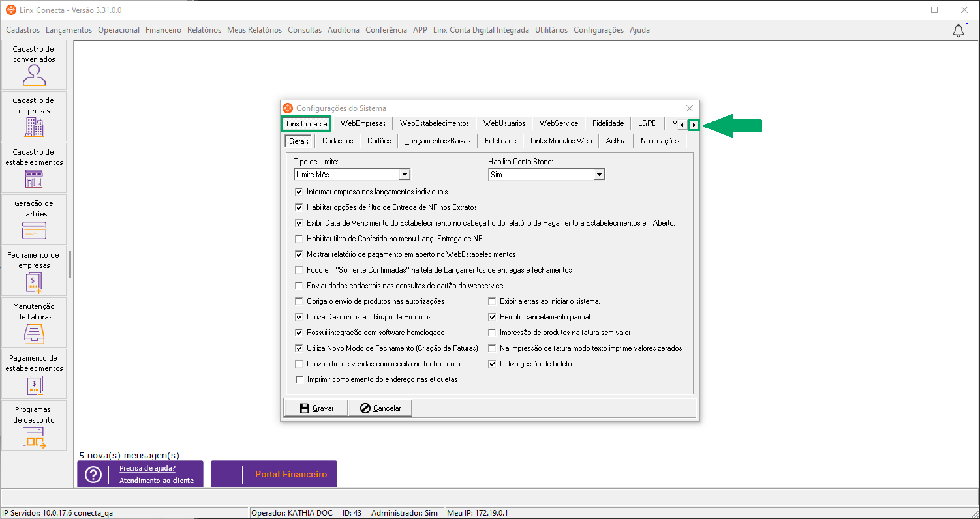The height and width of the screenshot is (519, 980).
Task: Click the Operador: KATHIA DOC status entry
Action: point(292,513)
